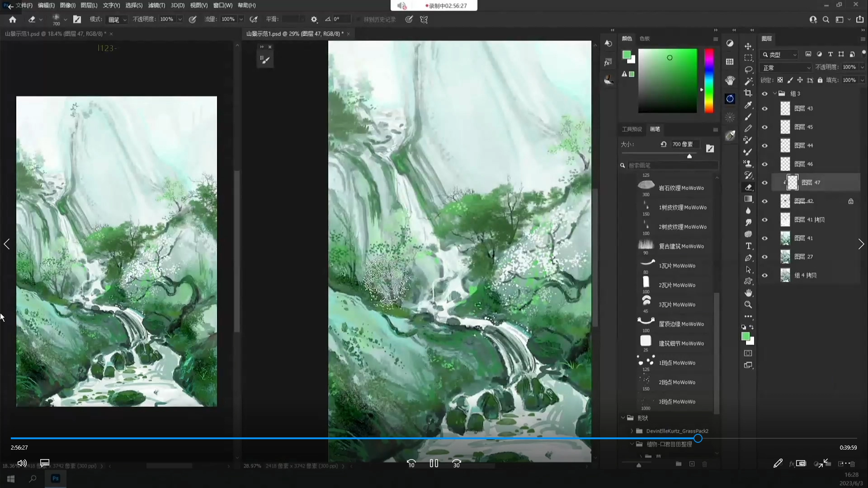This screenshot has height=488, width=868.
Task: Switch to 山景示范1.psd 18.4% document tab
Action: 54,34
